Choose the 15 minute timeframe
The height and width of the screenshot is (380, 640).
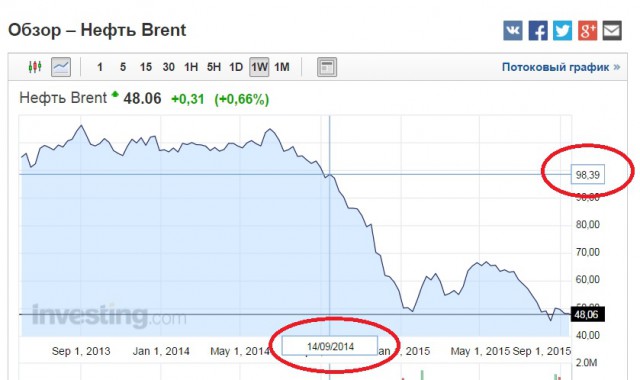pyautogui.click(x=146, y=67)
